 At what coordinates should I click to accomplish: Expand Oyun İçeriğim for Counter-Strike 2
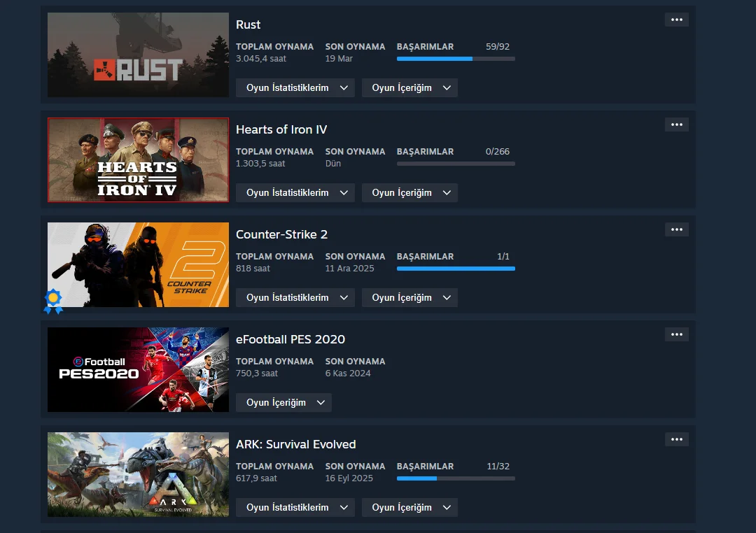pos(409,298)
